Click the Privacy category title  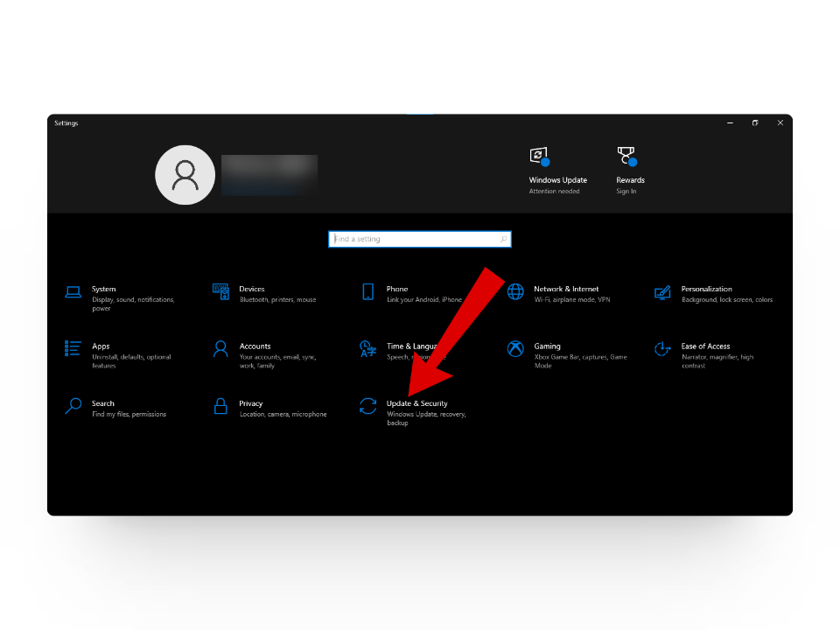[251, 403]
